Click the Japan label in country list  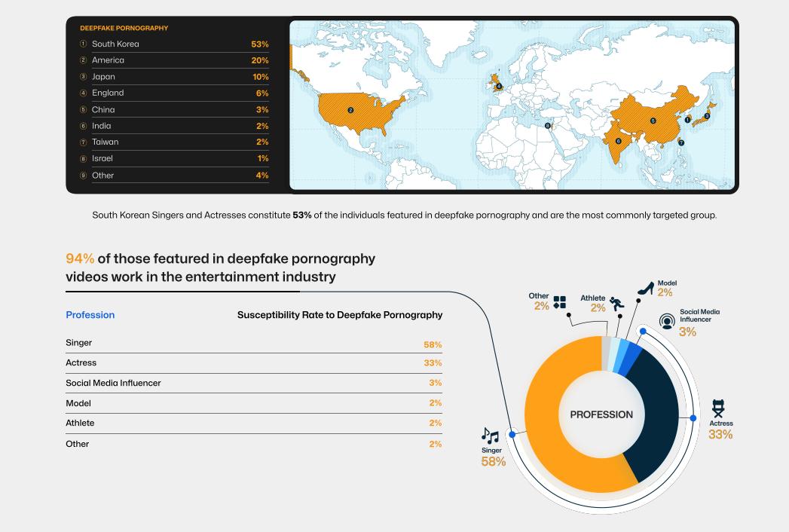103,77
